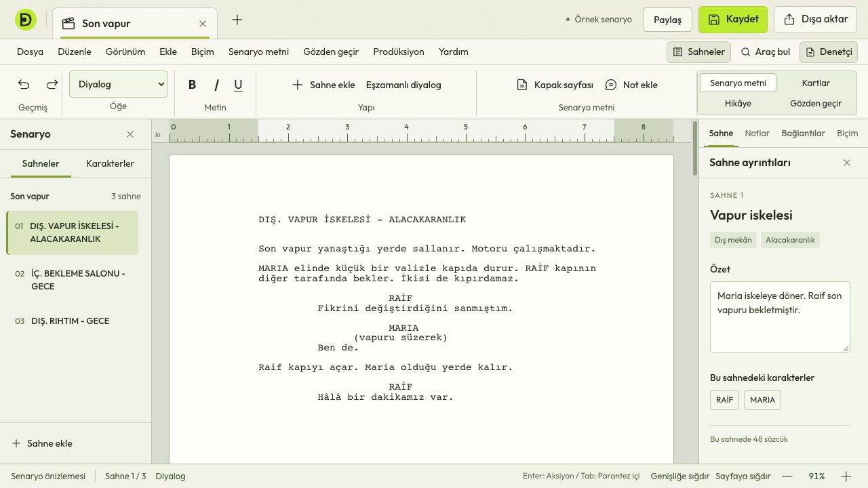Open the Biçim menu
868x488 pixels.
pyautogui.click(x=202, y=52)
